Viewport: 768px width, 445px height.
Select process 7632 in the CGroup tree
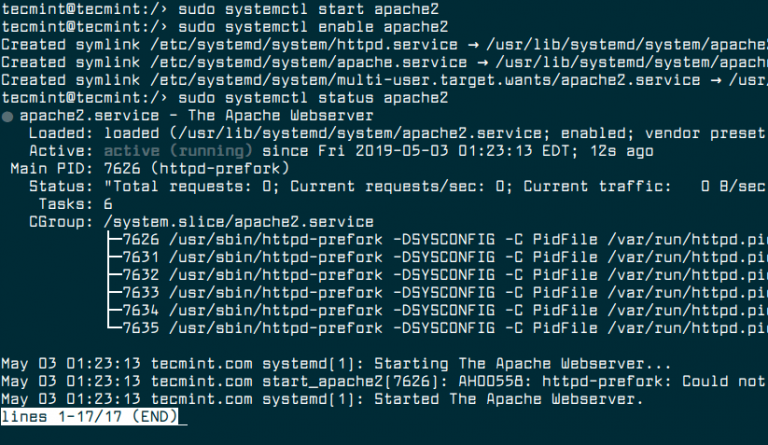coord(139,274)
